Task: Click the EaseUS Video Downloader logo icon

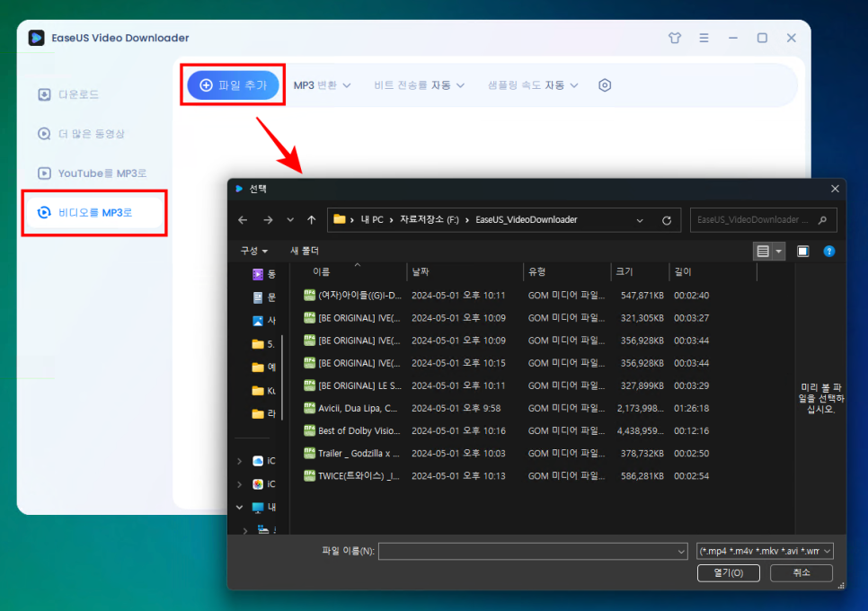Action: tap(37, 38)
